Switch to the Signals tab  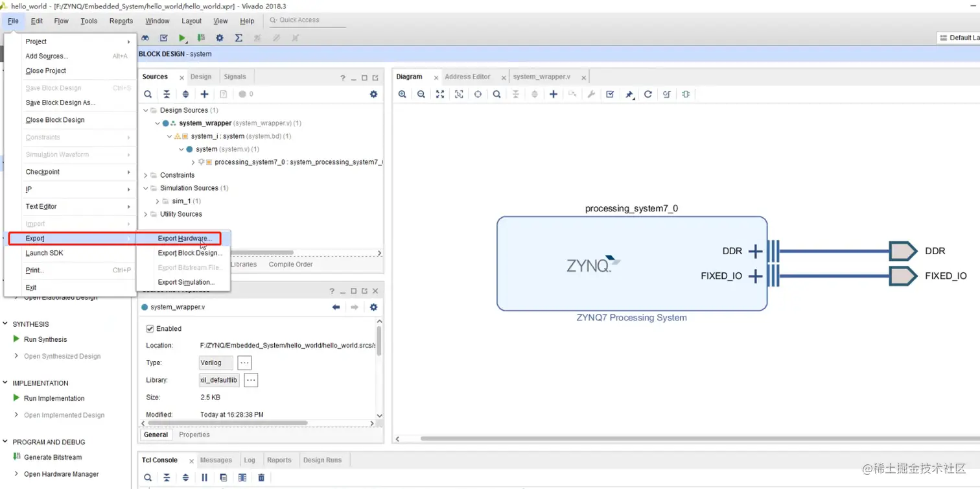235,77
